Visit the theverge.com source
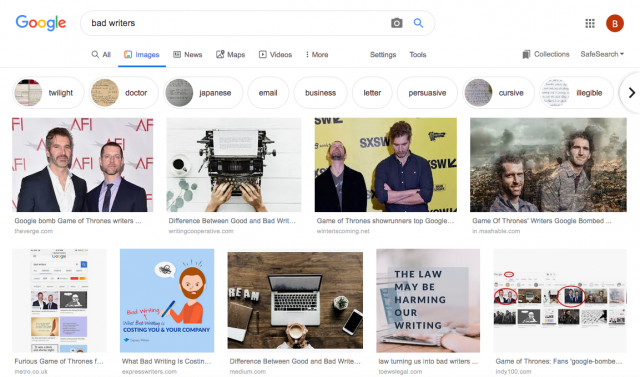 pyautogui.click(x=33, y=231)
